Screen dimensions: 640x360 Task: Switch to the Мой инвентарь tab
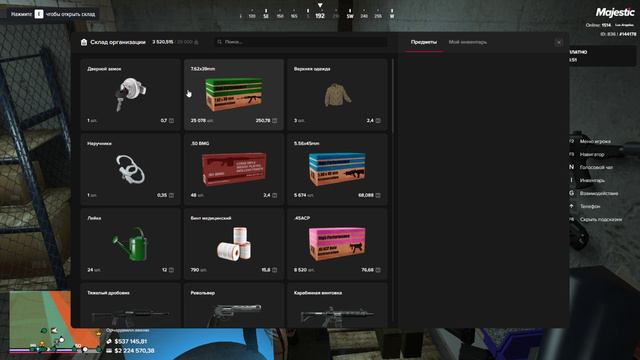click(x=468, y=42)
